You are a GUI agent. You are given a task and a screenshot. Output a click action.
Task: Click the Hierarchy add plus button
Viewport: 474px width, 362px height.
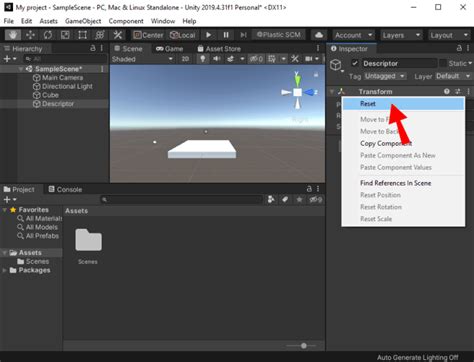coord(9,59)
